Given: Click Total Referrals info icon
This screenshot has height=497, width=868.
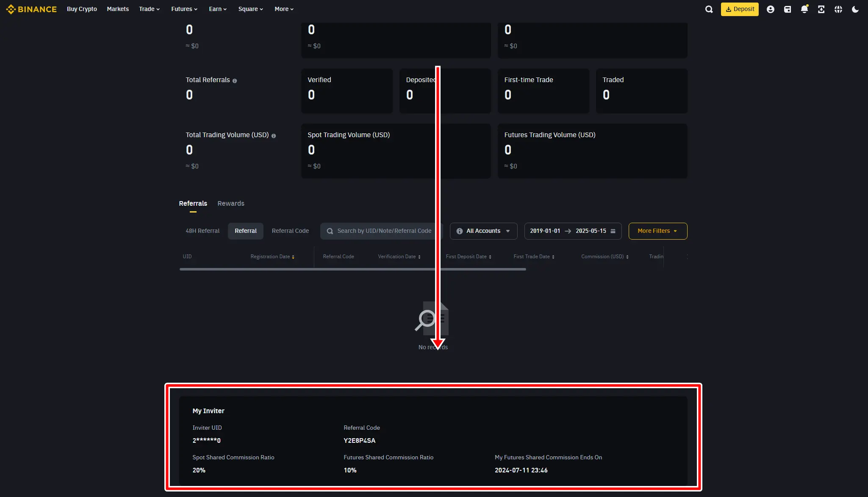Looking at the screenshot, I should click(x=235, y=81).
